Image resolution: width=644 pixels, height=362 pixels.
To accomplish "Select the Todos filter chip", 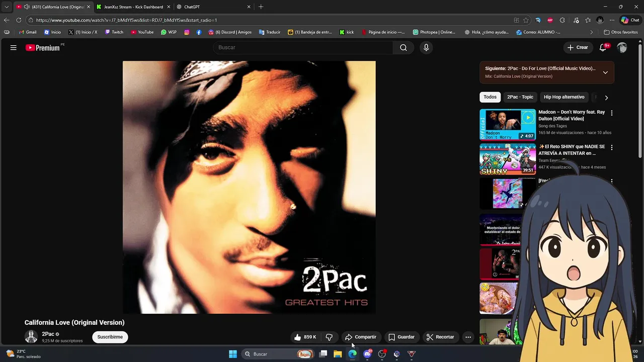I will coord(490,97).
